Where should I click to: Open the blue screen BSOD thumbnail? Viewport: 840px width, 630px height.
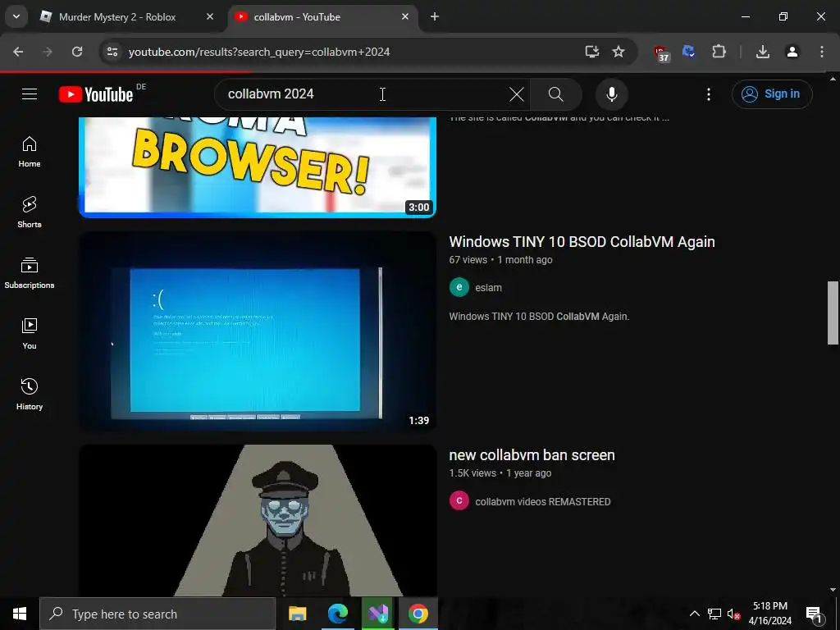coord(258,331)
